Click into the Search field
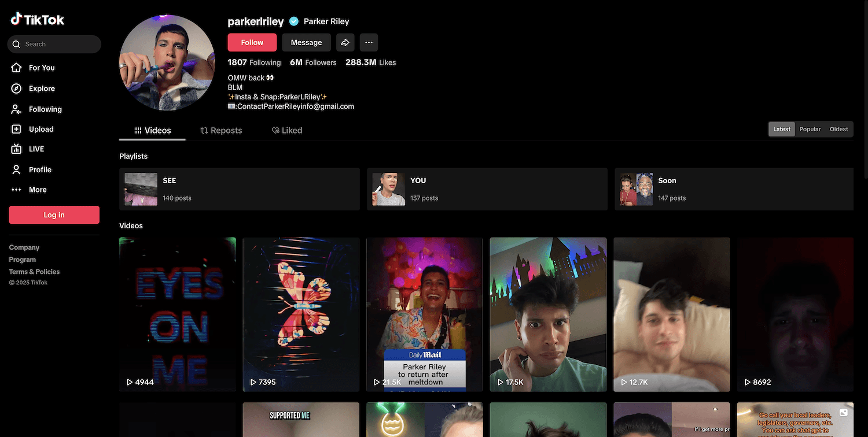This screenshot has width=868, height=437. [x=58, y=44]
